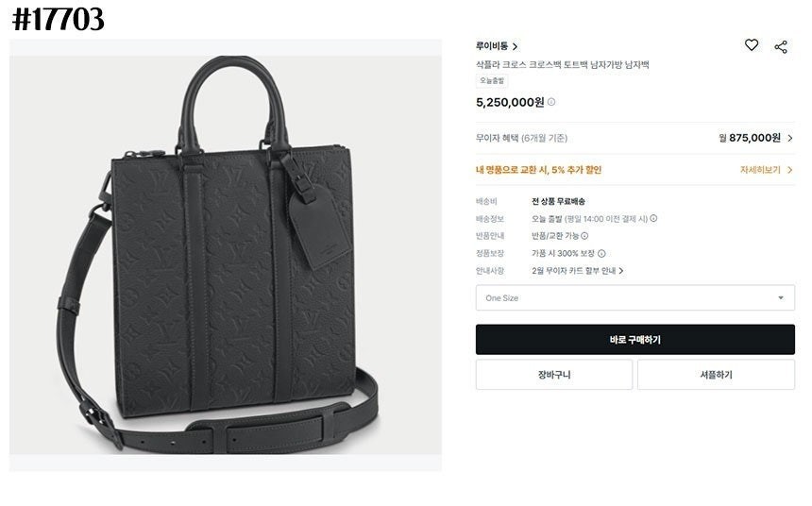The width and height of the screenshot is (812, 506).
Task: Open info icon next to 오늘 출발 shipping text
Action: tap(653, 219)
